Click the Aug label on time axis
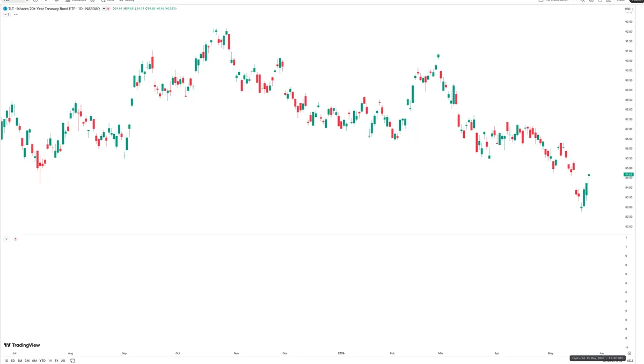This screenshot has width=644, height=364. click(x=70, y=353)
